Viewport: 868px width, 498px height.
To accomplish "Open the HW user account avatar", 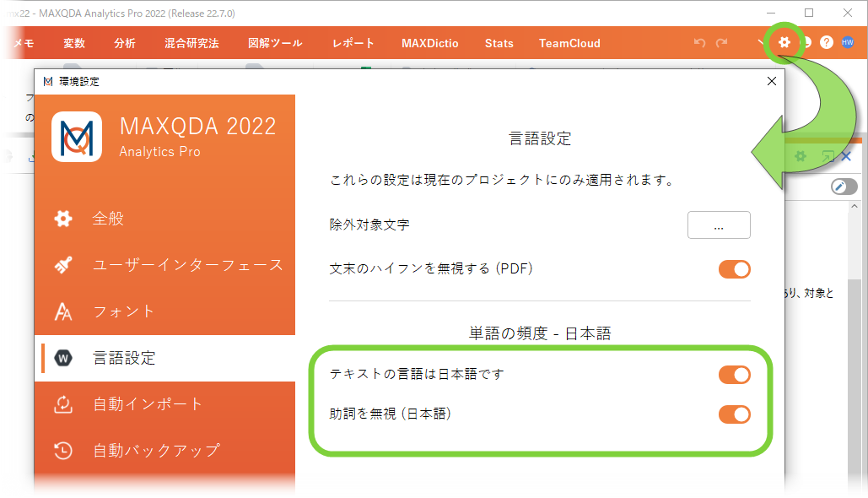I will pyautogui.click(x=848, y=42).
